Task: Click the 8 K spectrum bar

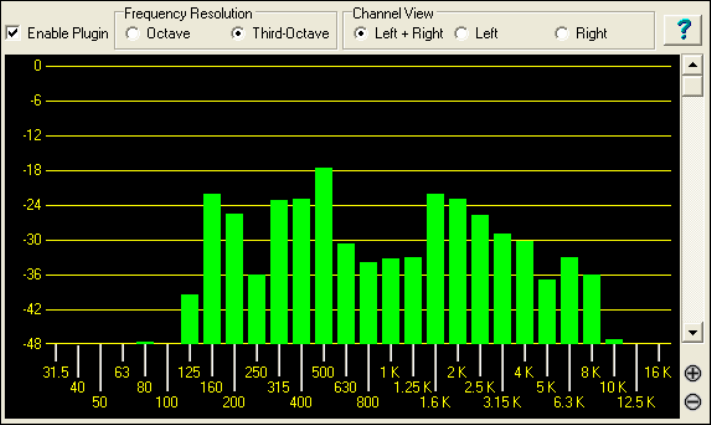Action: 592,309
